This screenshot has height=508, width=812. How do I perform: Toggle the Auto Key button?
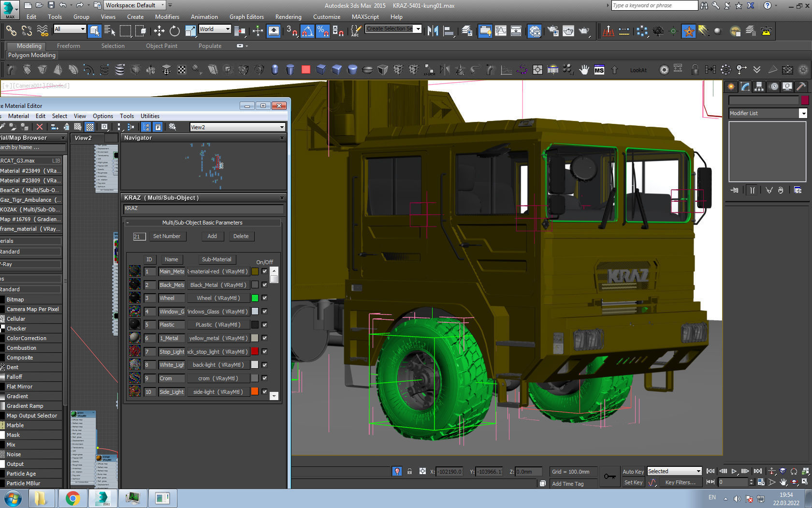point(633,472)
